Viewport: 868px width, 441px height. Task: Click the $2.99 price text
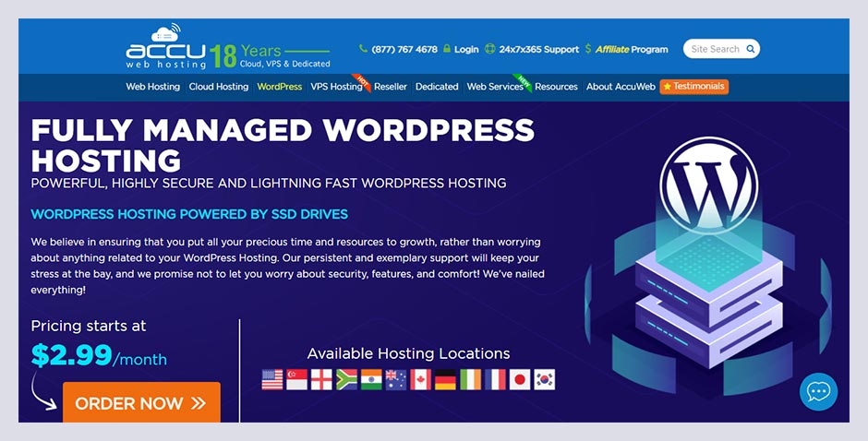71,355
